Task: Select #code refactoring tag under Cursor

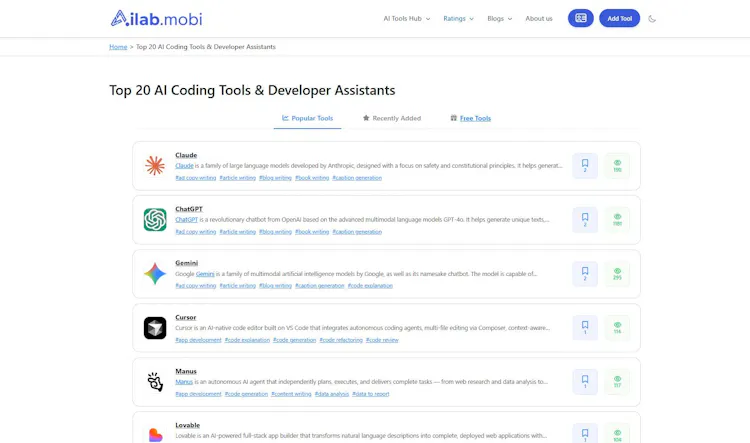Action: (341, 340)
